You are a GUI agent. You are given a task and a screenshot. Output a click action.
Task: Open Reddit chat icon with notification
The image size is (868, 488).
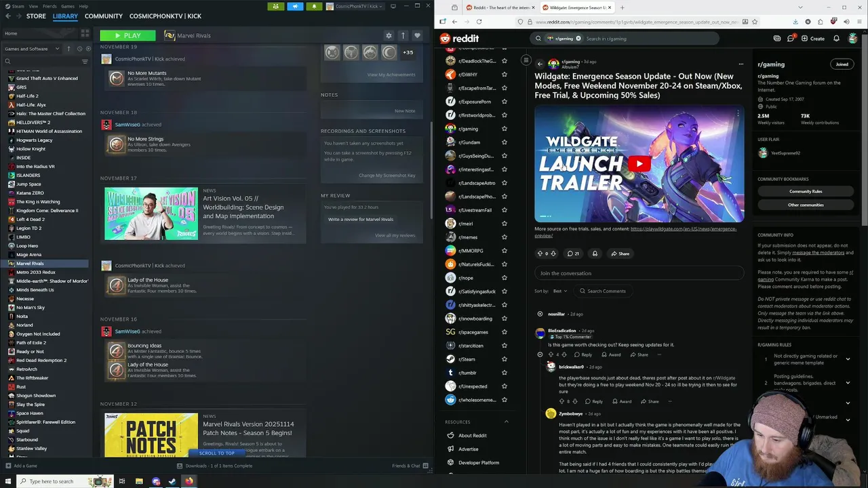coord(790,39)
